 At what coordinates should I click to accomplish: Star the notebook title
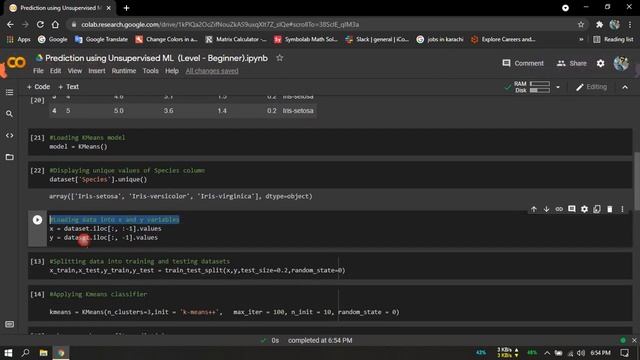(279, 58)
